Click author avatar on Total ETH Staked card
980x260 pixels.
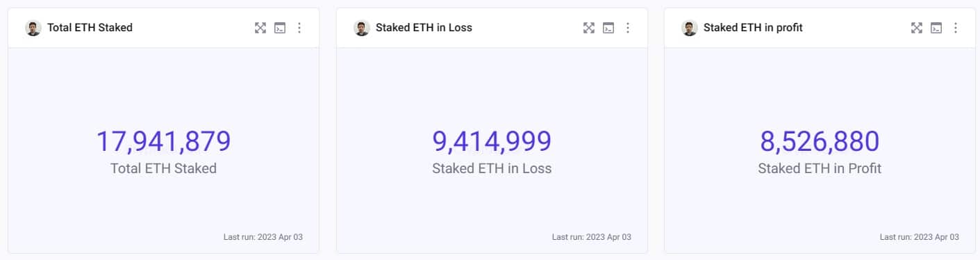point(33,28)
